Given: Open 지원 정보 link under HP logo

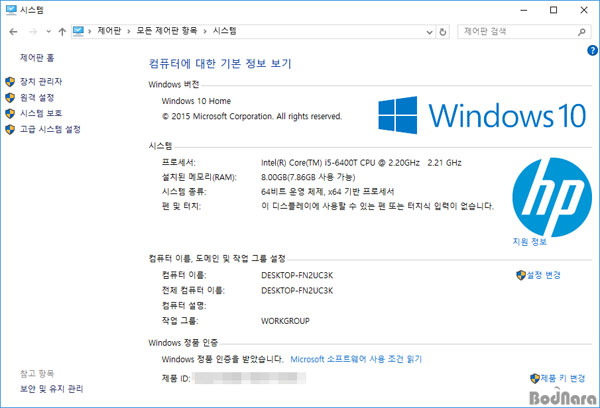Looking at the screenshot, I should 530,242.
